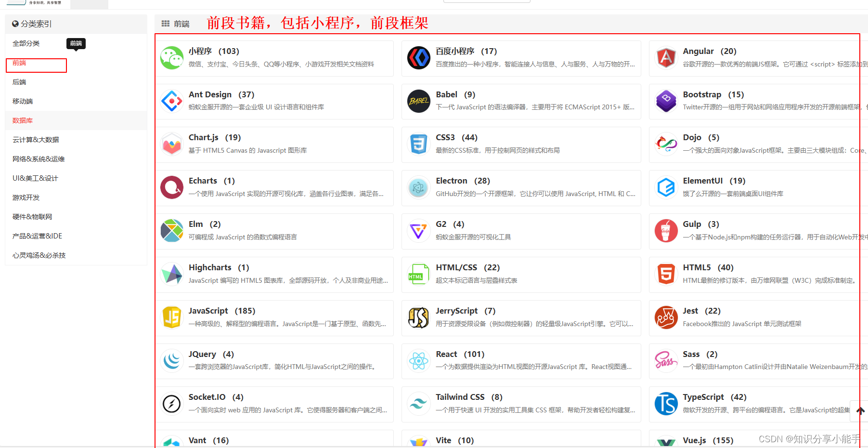868x448 pixels.
Task: Click the Echarts logo icon
Action: (x=172, y=187)
